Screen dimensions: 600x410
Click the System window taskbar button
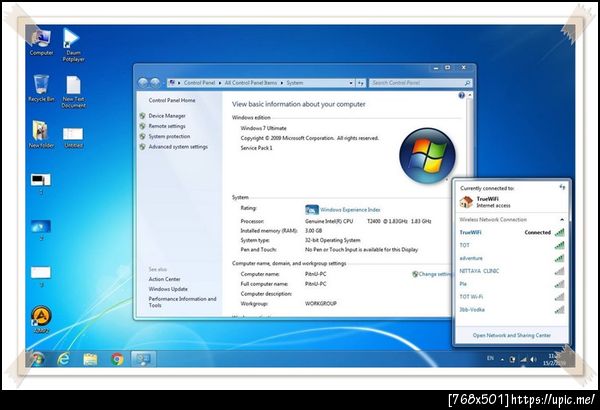click(x=143, y=359)
